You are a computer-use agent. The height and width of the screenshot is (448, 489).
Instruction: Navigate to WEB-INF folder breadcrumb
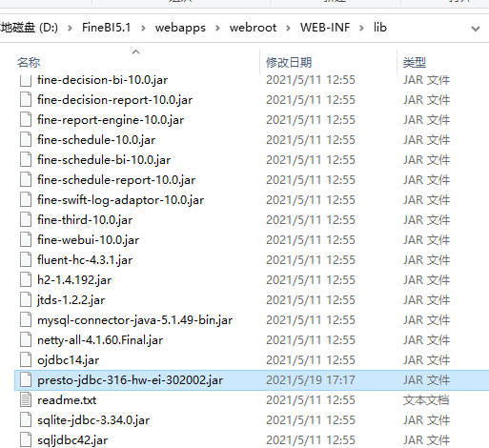[x=325, y=28]
